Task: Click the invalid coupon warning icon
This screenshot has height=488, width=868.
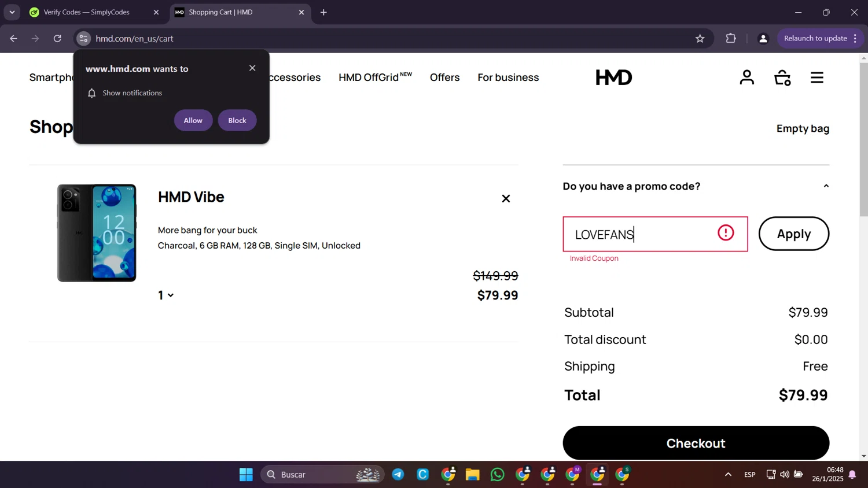Action: point(726,233)
